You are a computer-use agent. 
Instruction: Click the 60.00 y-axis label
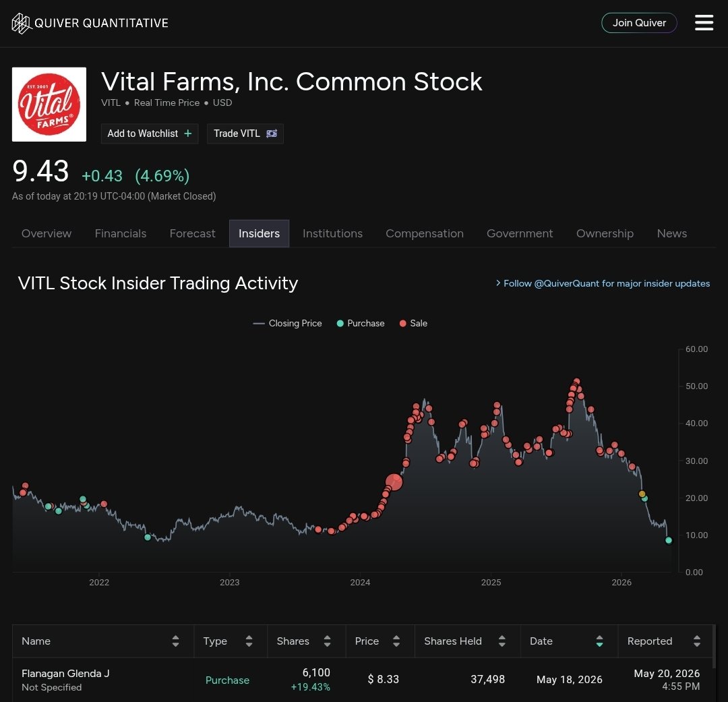[696, 349]
